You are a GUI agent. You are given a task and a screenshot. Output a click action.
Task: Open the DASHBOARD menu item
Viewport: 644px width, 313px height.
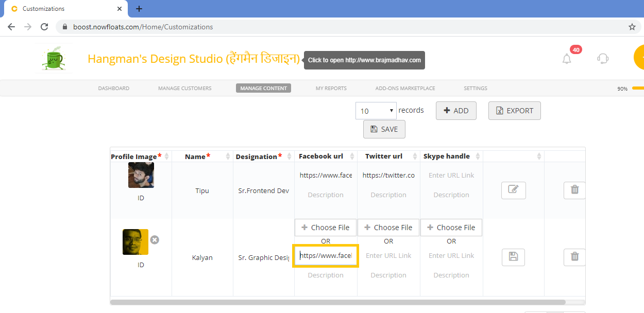(114, 88)
